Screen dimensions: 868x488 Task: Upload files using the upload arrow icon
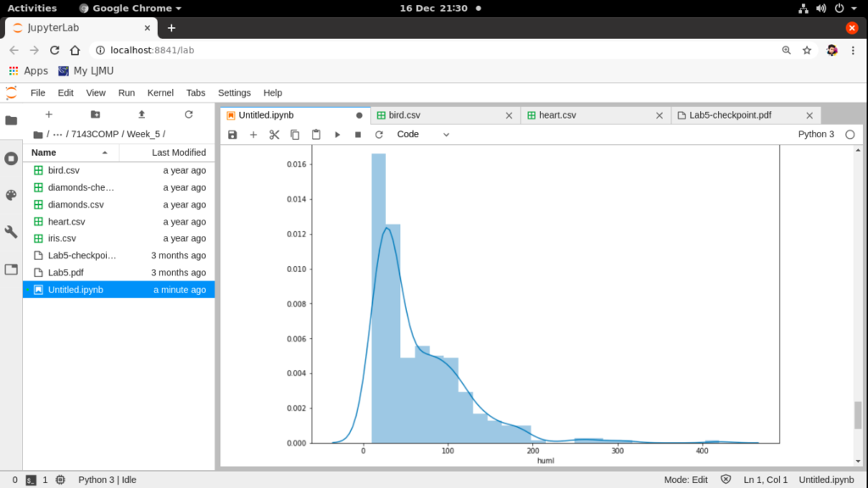(142, 114)
